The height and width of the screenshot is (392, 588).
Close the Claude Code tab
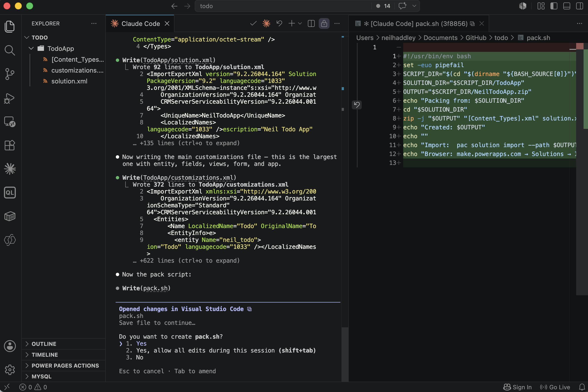click(x=167, y=23)
